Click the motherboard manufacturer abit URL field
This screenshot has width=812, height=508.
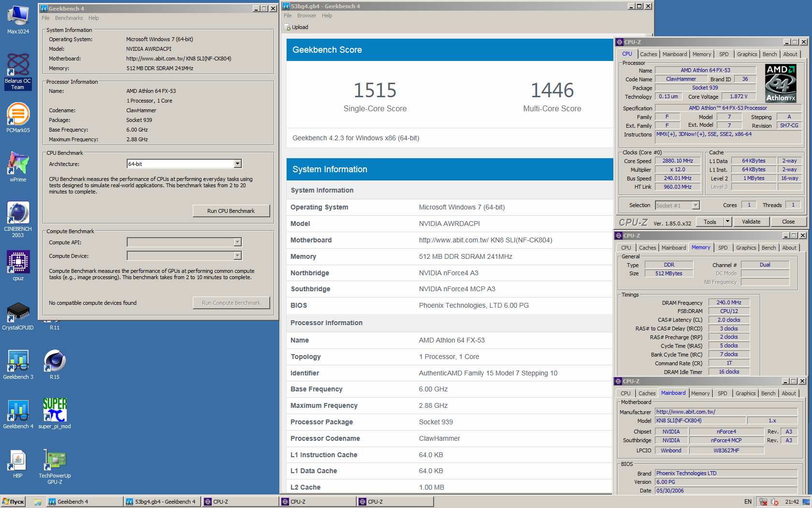[x=726, y=412]
